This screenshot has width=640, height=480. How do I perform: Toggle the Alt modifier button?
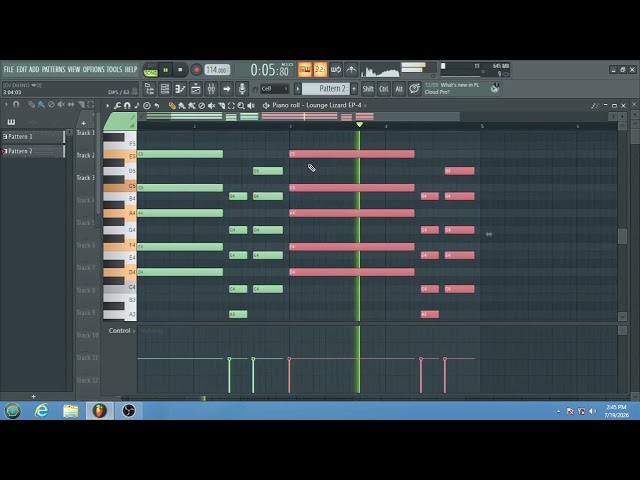tap(399, 89)
